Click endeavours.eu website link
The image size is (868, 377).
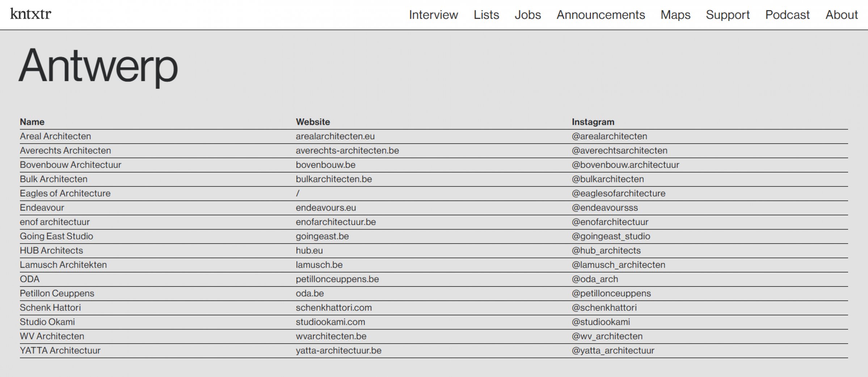tap(326, 208)
